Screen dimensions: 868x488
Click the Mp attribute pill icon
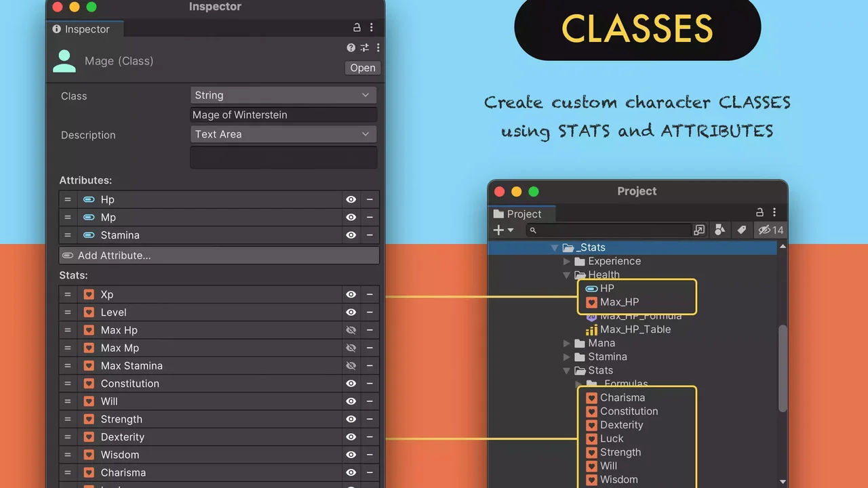(x=89, y=217)
